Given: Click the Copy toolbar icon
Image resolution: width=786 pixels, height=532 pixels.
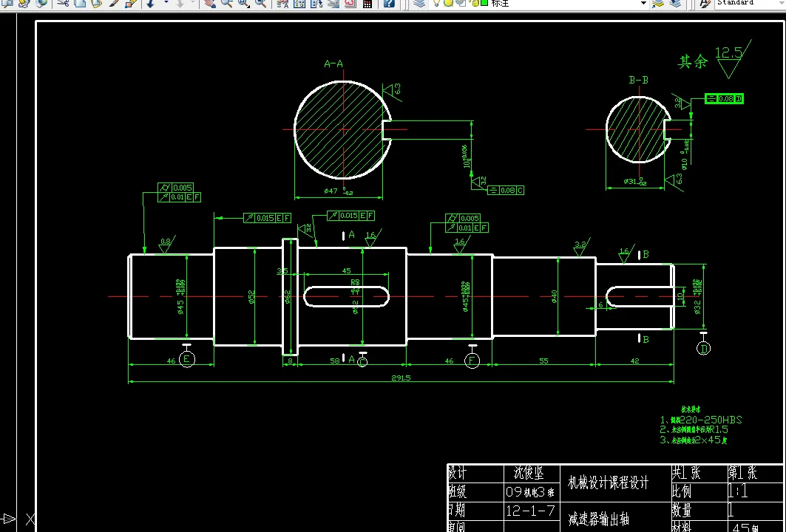Looking at the screenshot, I should 80,4.
